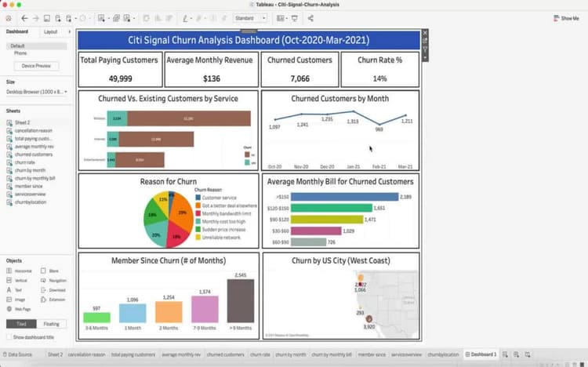Open the cancellation reason sheet tab
Viewport: 588px width, 367px height.
click(86, 354)
